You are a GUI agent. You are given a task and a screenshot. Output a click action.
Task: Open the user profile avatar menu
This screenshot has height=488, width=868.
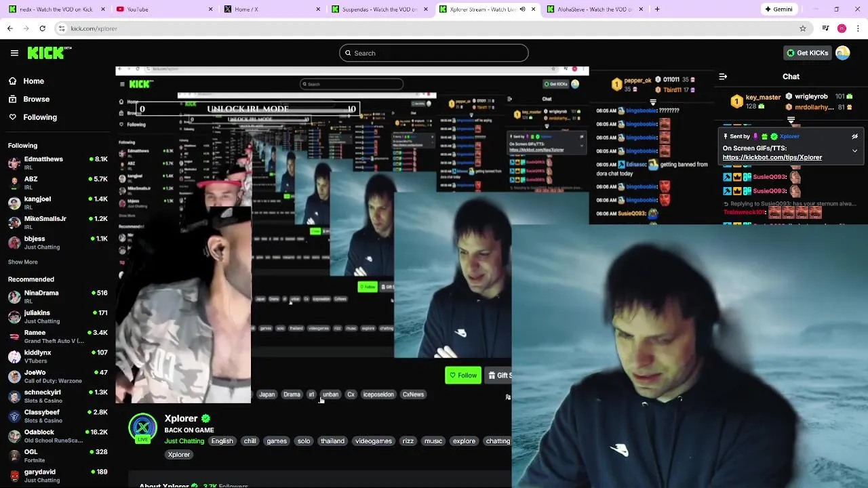843,53
